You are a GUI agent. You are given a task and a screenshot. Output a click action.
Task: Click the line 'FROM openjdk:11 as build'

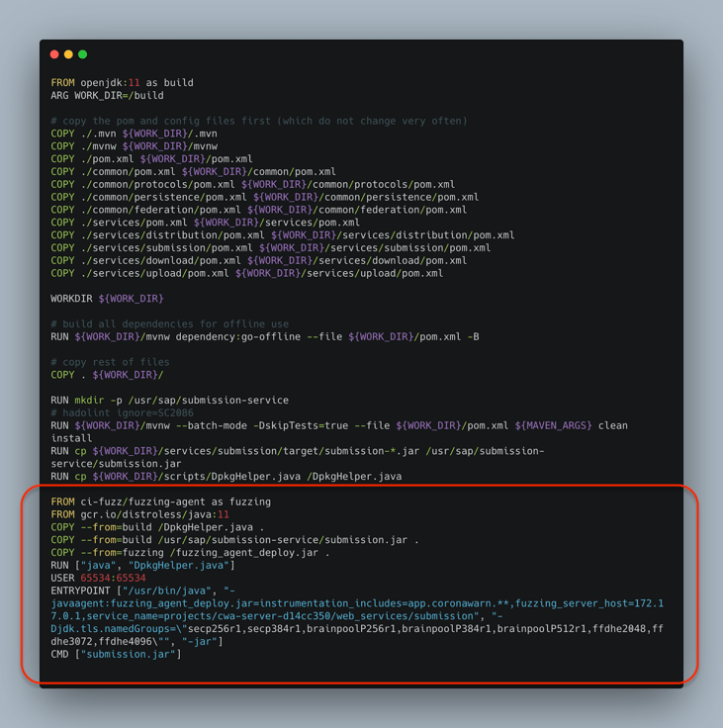pos(122,83)
